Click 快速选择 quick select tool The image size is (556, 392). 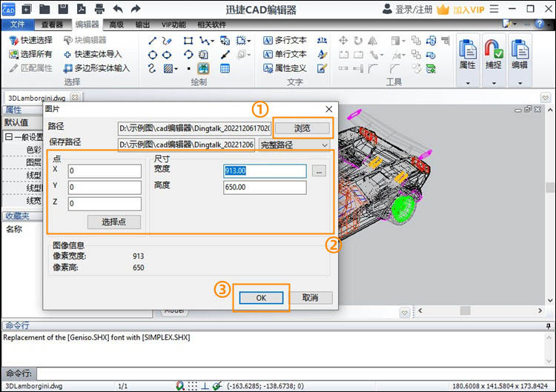pyautogui.click(x=31, y=41)
